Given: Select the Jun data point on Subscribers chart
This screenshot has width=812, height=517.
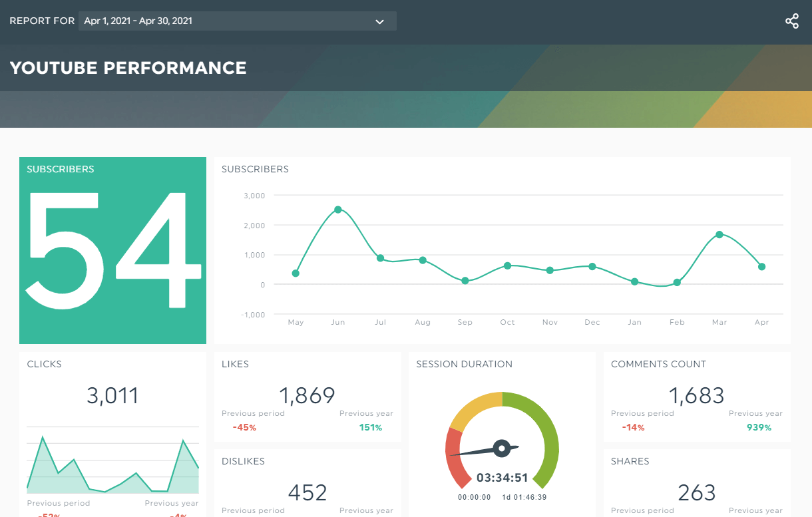Looking at the screenshot, I should [x=338, y=210].
